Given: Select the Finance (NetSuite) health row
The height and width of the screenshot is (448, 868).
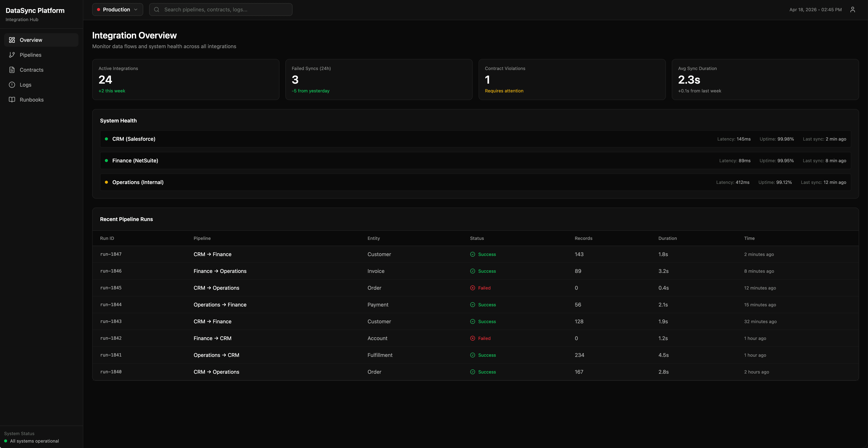Looking at the screenshot, I should coord(475,161).
